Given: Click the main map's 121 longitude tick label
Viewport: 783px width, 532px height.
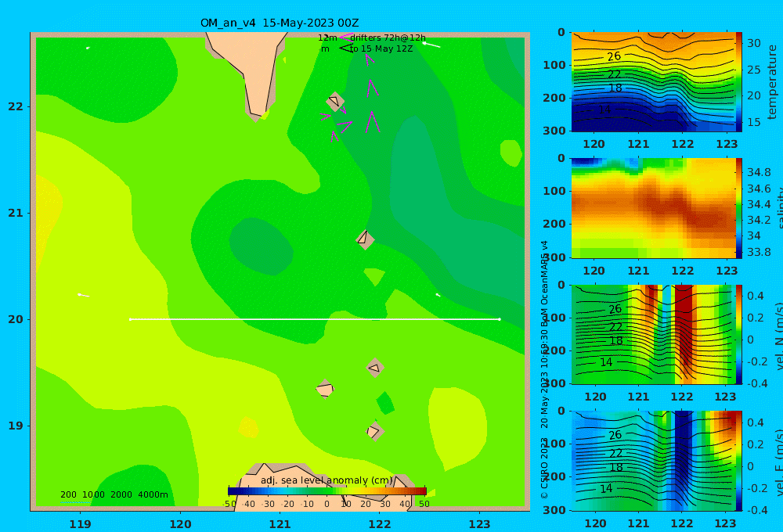Looking at the screenshot, I should (280, 524).
